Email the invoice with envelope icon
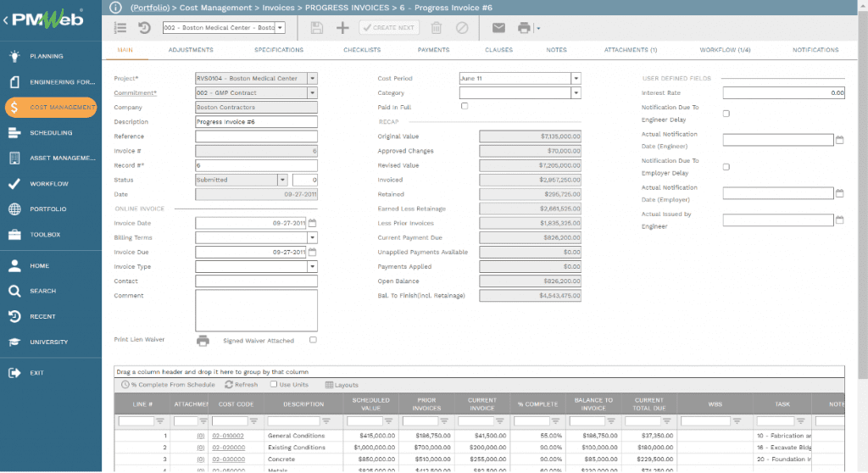 click(x=498, y=28)
